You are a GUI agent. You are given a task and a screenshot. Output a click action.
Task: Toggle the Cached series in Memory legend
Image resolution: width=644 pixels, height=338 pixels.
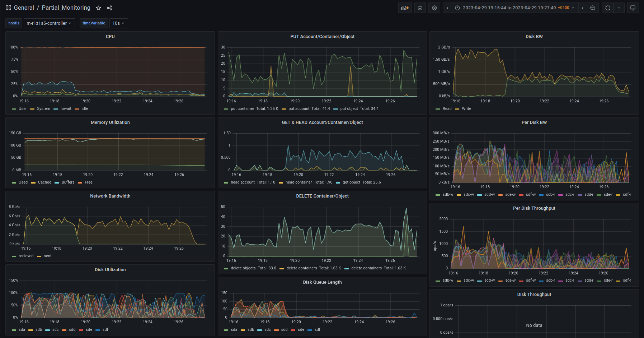[44, 182]
